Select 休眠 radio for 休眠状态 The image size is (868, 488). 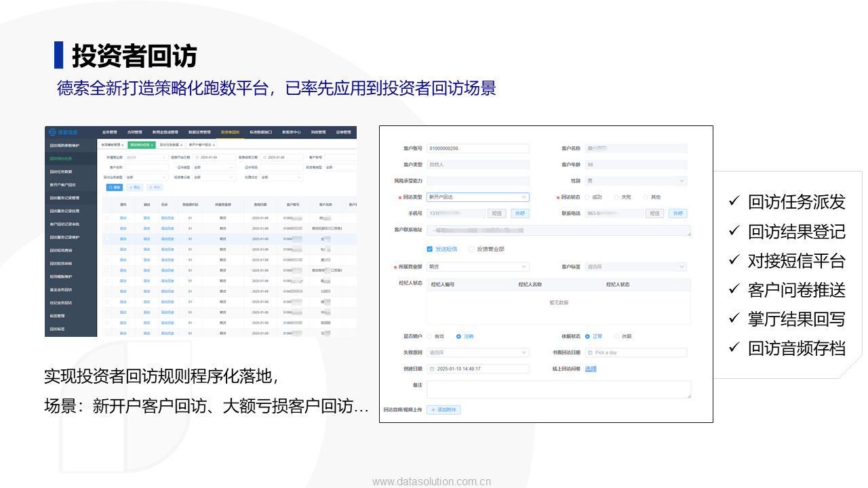pos(616,336)
